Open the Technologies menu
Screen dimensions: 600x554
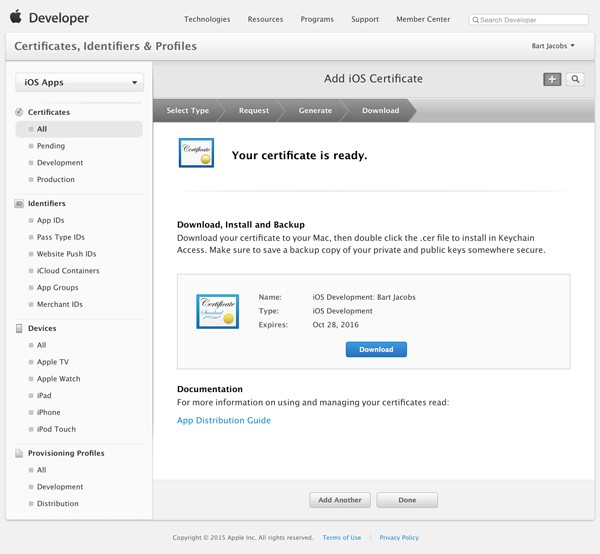pyautogui.click(x=207, y=19)
